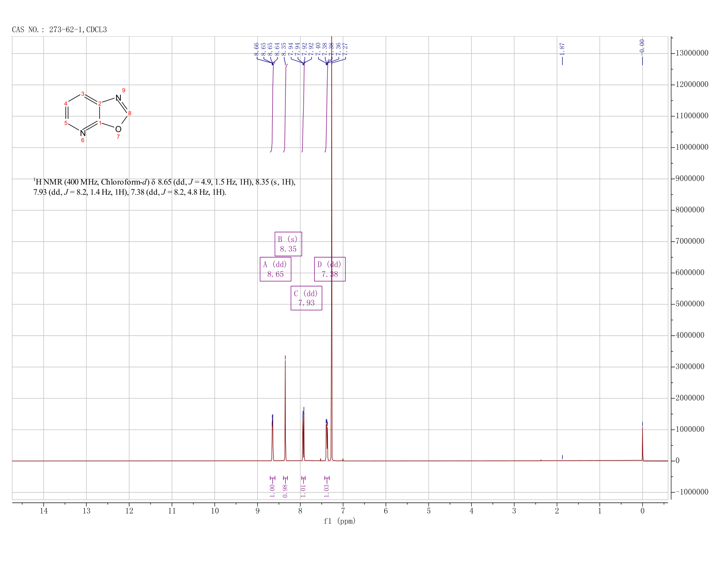Click the f1 (ppm) axis title
This screenshot has width=728, height=563.
coord(340,521)
